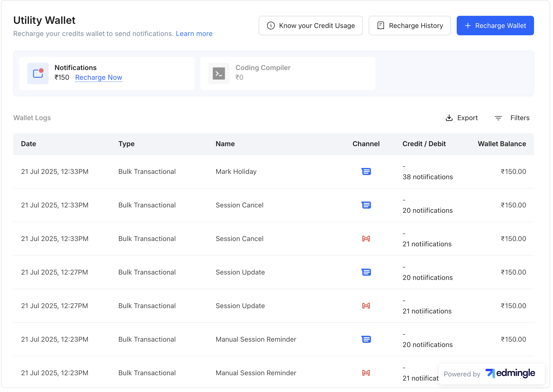
Task: Click the Type column header
Action: (x=126, y=144)
